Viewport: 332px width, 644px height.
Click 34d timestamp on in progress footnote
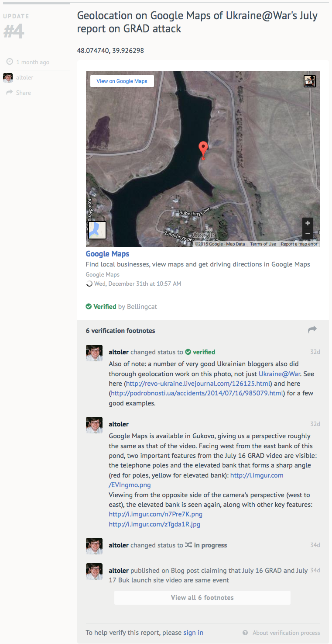(315, 545)
